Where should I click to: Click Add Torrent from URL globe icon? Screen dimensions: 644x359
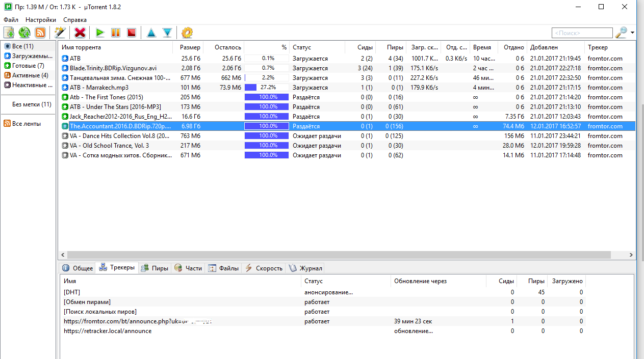click(24, 33)
